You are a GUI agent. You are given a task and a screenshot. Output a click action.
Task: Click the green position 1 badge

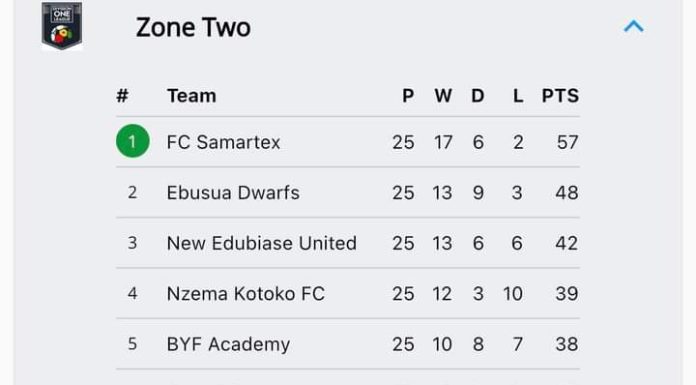(x=133, y=141)
